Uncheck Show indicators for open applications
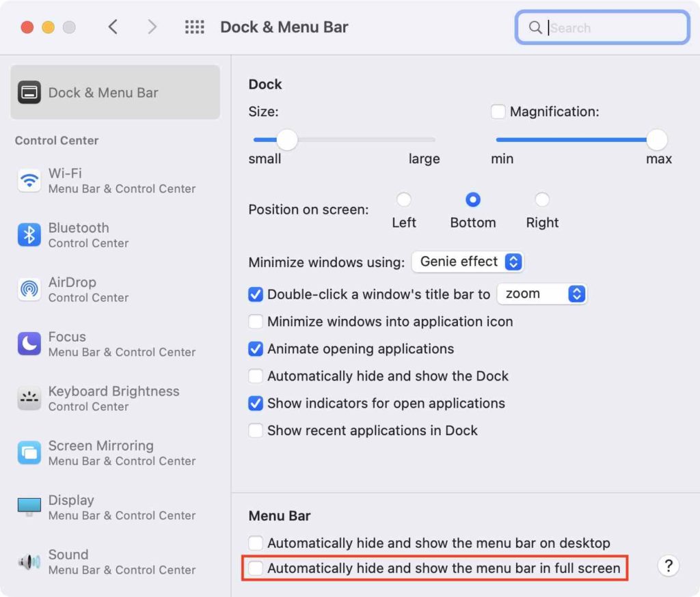The height and width of the screenshot is (597, 700). tap(256, 403)
